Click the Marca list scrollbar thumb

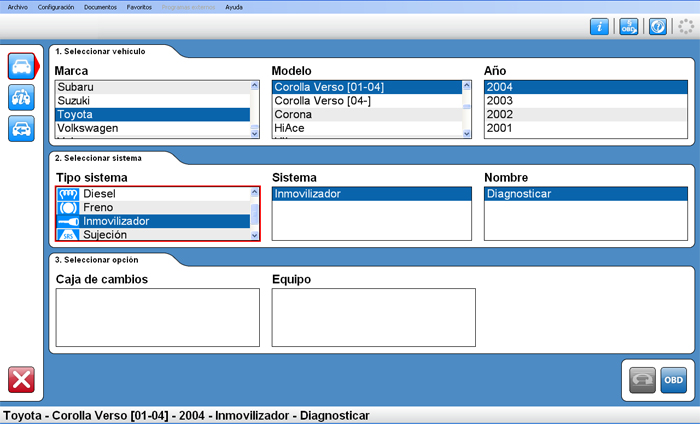[254, 127]
